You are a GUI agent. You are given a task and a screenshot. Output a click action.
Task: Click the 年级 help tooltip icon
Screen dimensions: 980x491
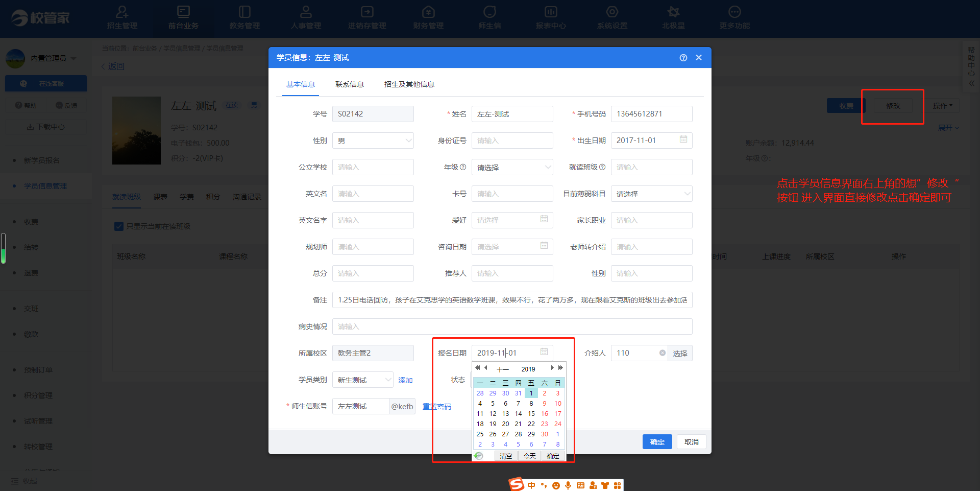click(463, 167)
